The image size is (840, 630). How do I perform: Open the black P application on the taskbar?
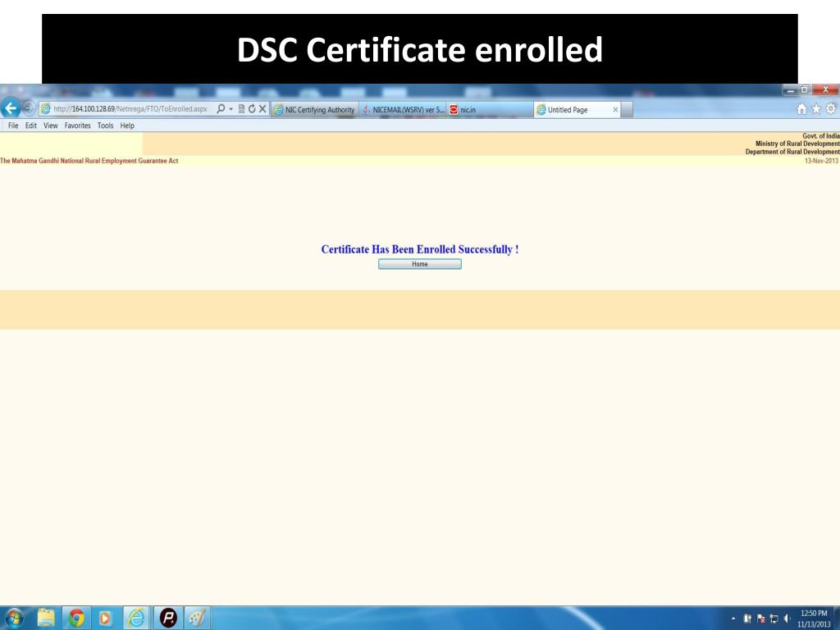point(168,619)
